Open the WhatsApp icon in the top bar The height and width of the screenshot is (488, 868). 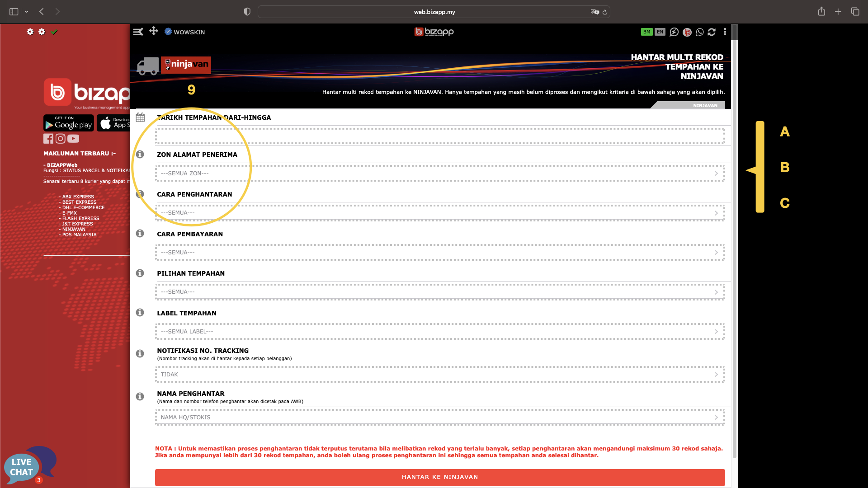tap(700, 32)
